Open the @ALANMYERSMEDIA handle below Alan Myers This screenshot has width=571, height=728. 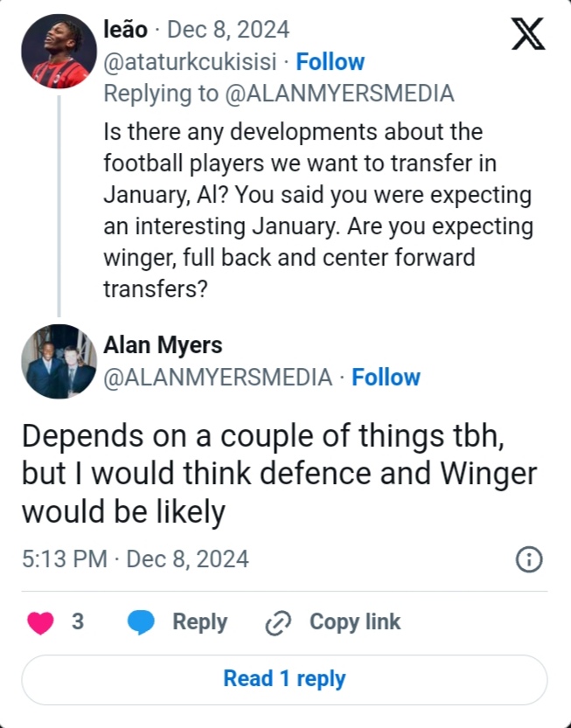click(218, 378)
